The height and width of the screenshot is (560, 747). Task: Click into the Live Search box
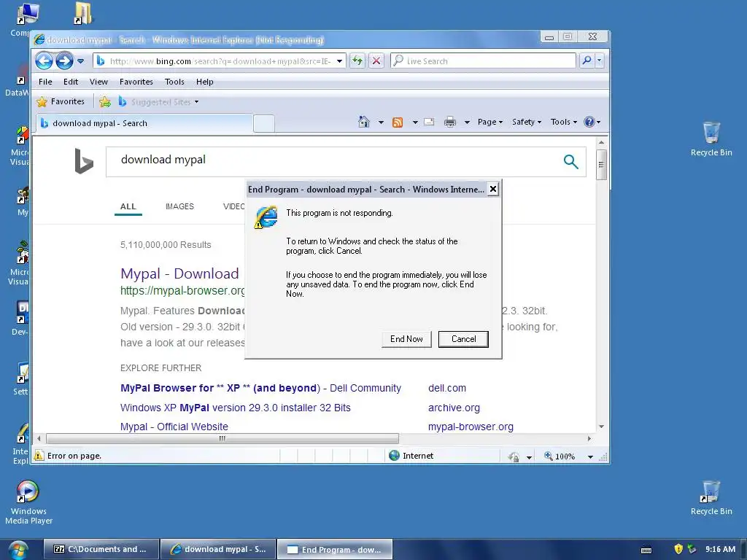pyautogui.click(x=483, y=61)
